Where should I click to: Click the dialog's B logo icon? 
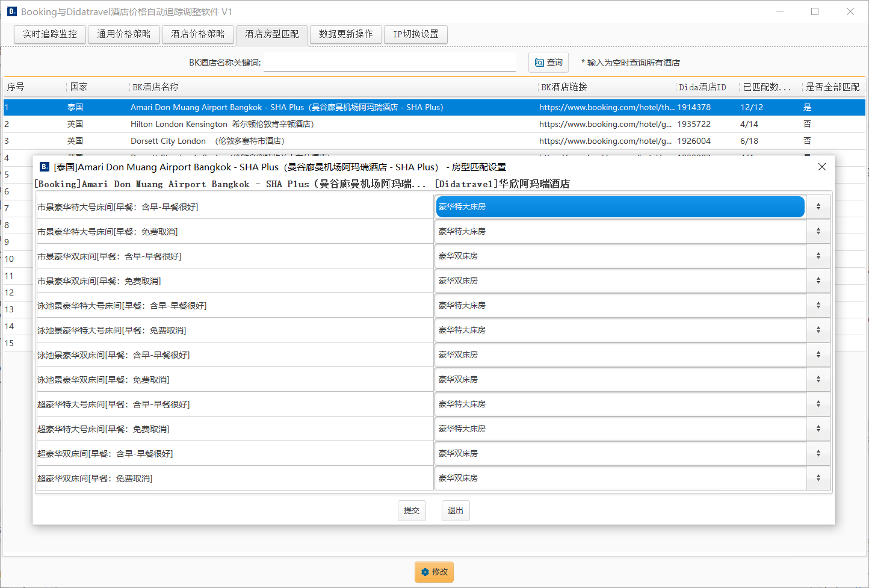tap(45, 167)
